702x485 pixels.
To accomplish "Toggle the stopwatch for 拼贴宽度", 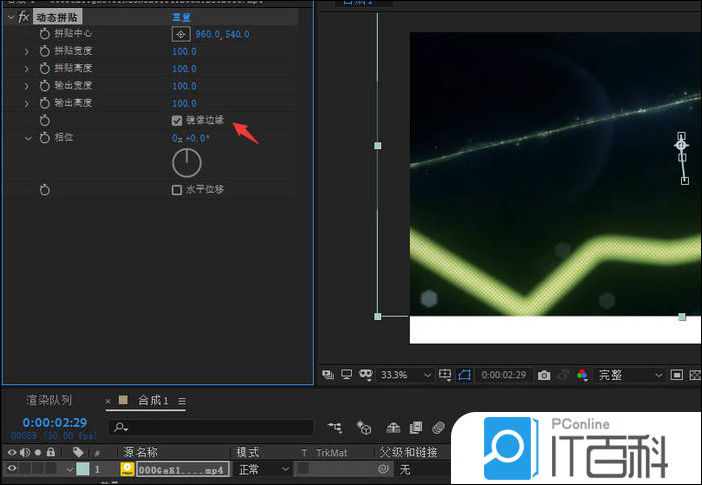I will (x=44, y=51).
